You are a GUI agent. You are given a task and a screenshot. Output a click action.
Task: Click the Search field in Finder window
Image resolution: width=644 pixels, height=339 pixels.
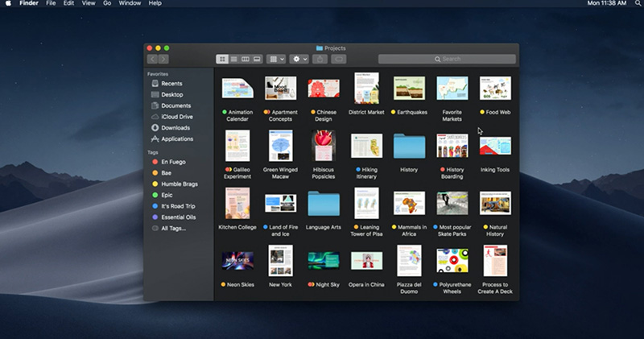pos(447,60)
